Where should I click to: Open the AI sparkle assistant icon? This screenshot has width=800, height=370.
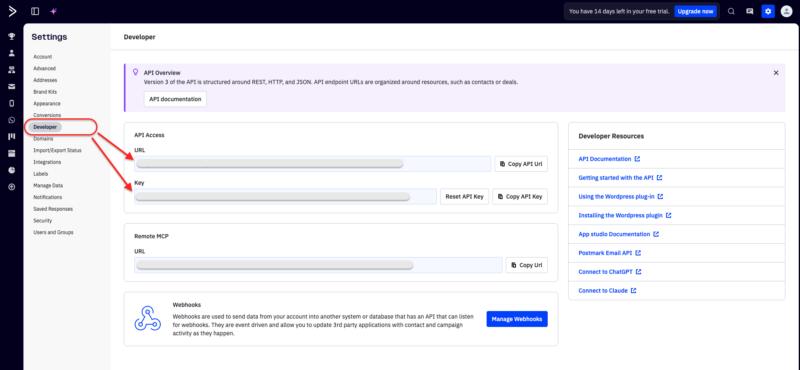click(53, 11)
